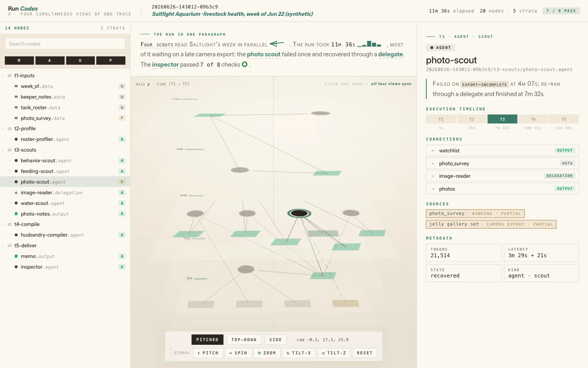Image resolution: width=588 pixels, height=368 pixels.
Task: Collapse the t3-scouts stratum
Action: tap(4, 150)
